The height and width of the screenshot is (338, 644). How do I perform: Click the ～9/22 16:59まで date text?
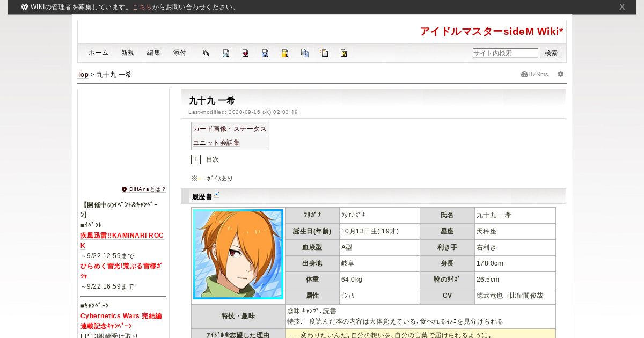point(107,286)
